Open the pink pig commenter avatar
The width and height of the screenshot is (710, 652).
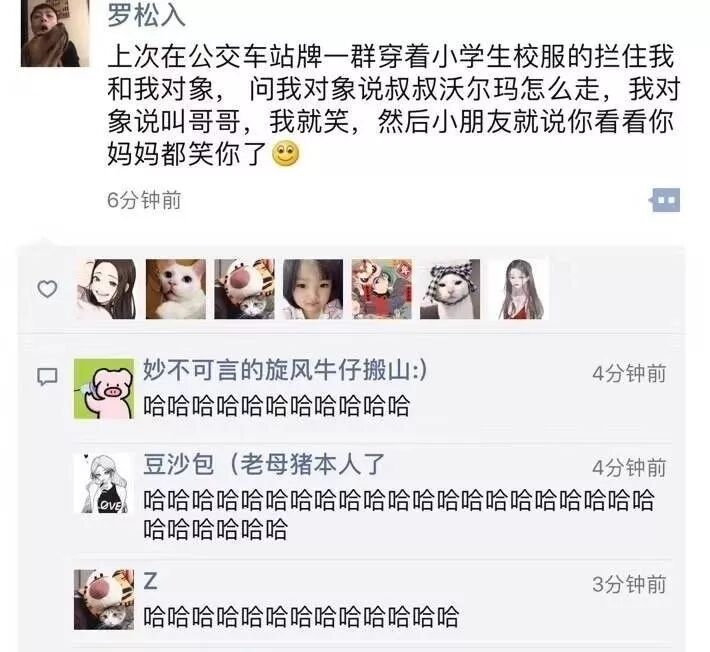point(104,388)
